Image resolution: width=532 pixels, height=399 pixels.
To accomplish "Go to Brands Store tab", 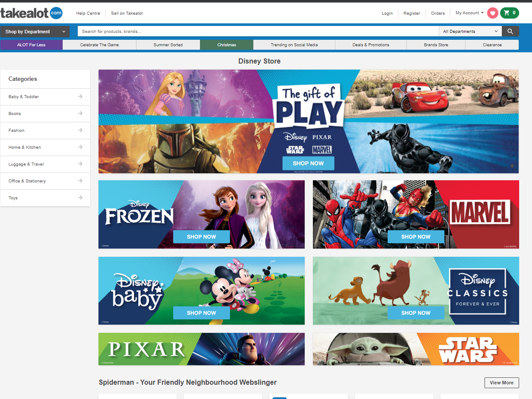I will coord(436,45).
